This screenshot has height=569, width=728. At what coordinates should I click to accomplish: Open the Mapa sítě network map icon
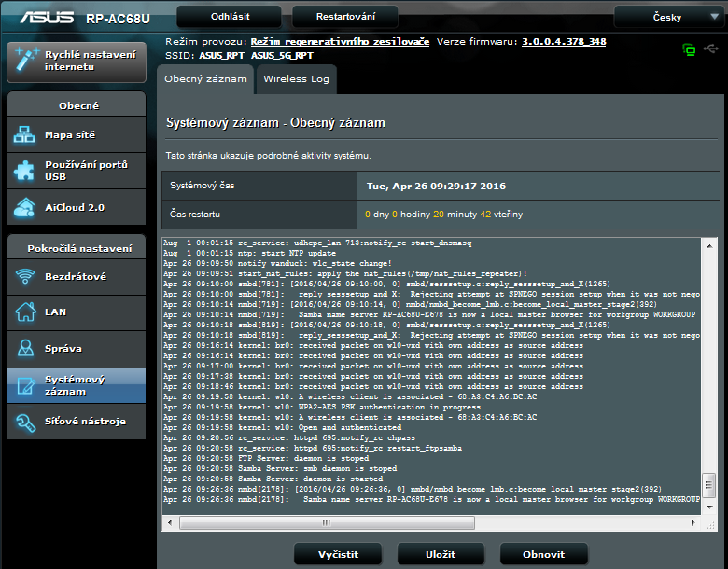click(x=24, y=135)
